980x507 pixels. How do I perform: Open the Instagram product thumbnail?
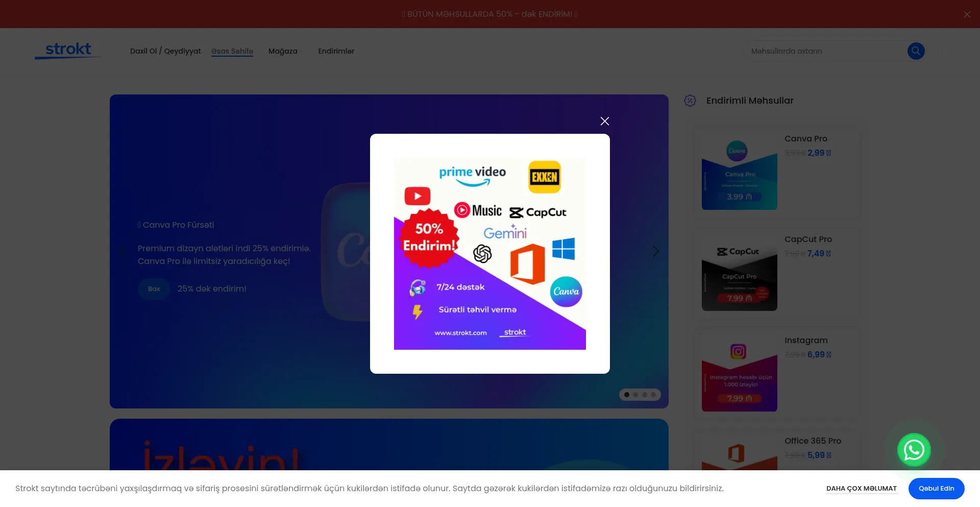pos(740,374)
